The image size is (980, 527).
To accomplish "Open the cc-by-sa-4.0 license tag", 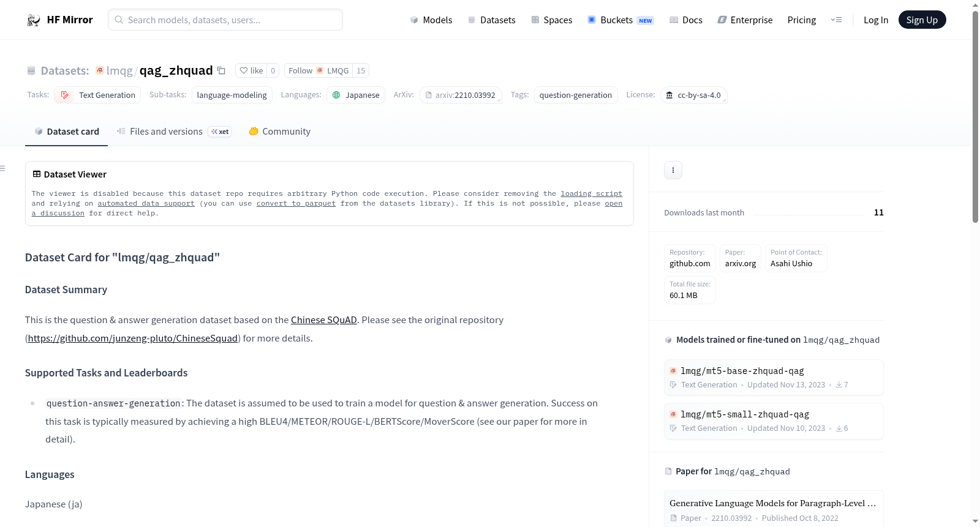I will (x=694, y=95).
